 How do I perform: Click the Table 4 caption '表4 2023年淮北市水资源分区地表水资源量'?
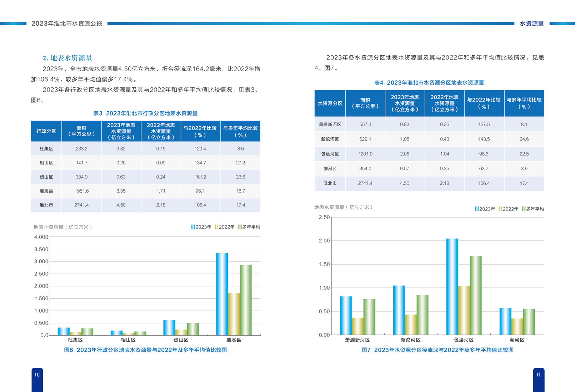coord(429,83)
